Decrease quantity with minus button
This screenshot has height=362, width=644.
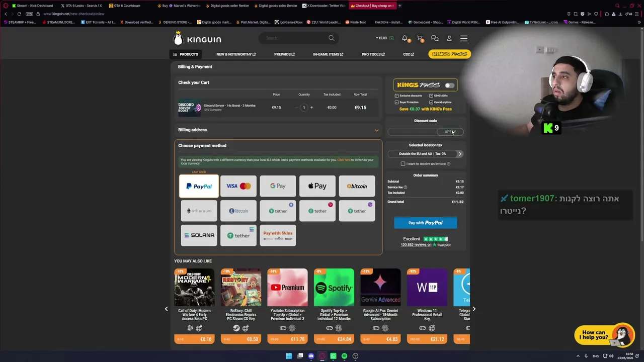click(296, 107)
